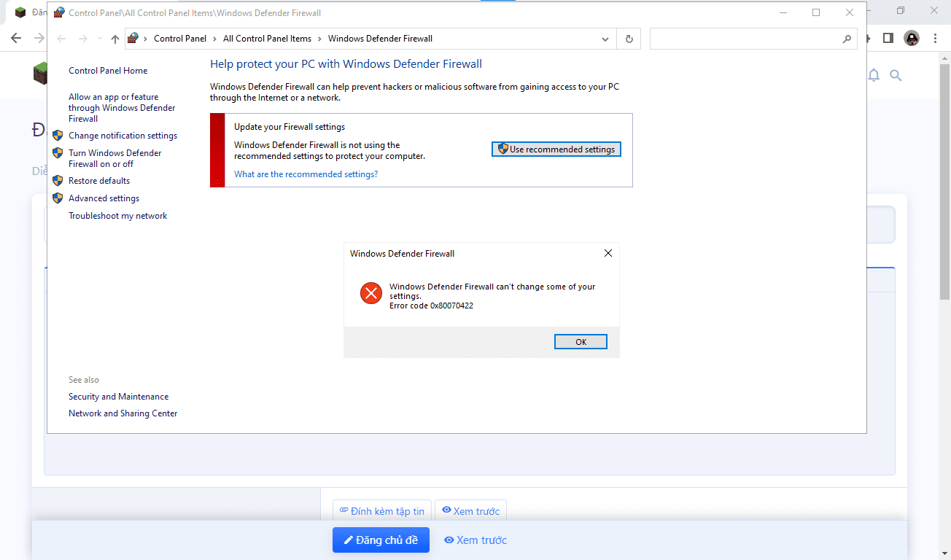This screenshot has width=951, height=560.
Task: Toggle the browser side panel
Action: [888, 38]
